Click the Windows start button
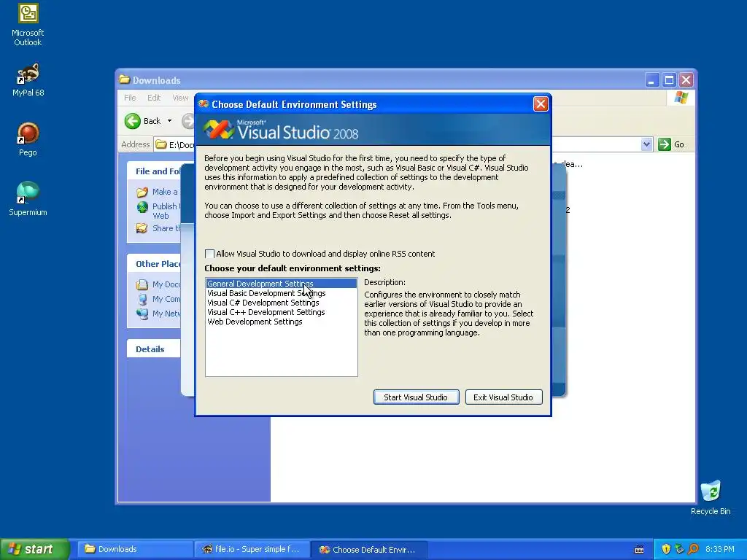Viewport: 747px width, 560px height. point(34,549)
